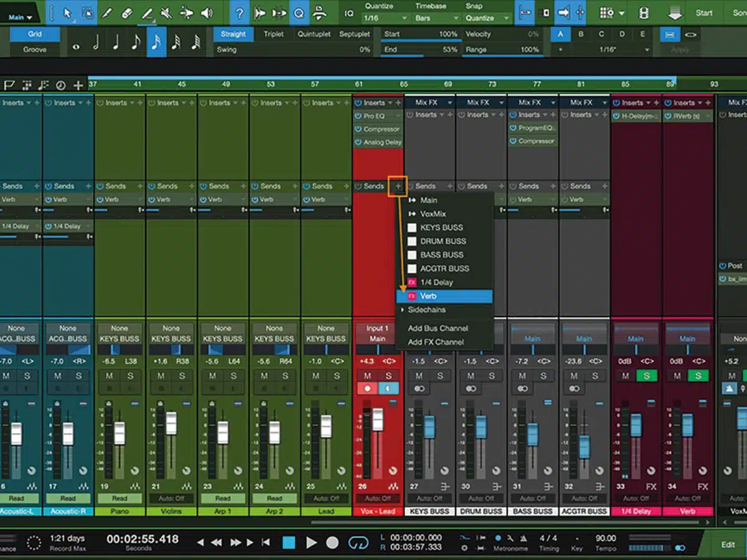
Task: Click the blue Stop button
Action: click(289, 543)
